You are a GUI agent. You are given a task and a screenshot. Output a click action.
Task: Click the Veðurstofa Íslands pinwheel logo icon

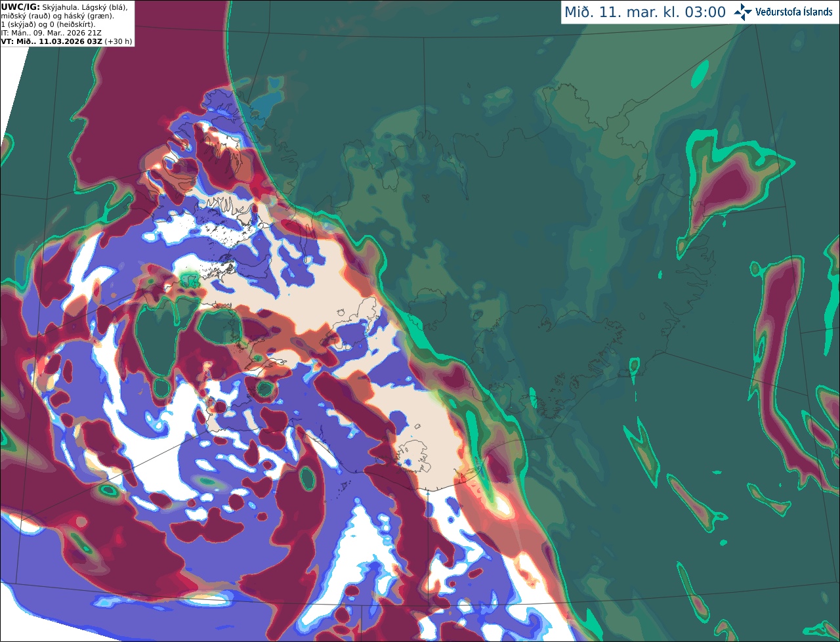(x=743, y=12)
